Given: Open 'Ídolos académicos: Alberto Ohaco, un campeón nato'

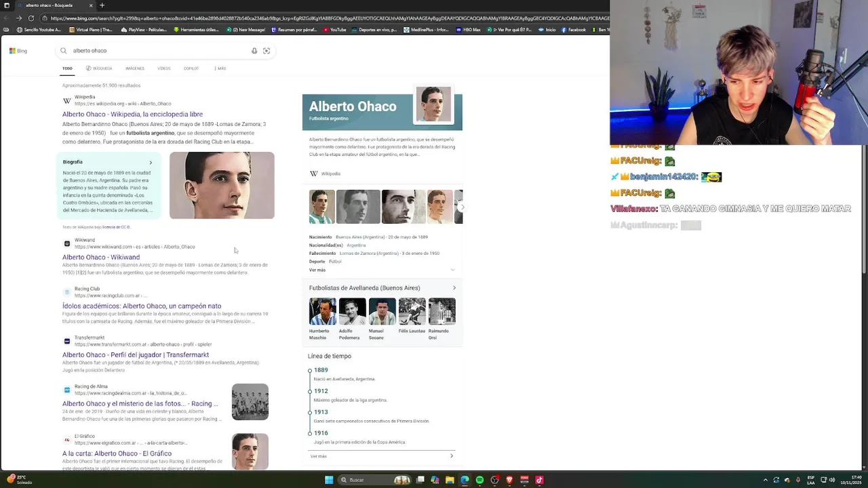Looking at the screenshot, I should coord(142,306).
